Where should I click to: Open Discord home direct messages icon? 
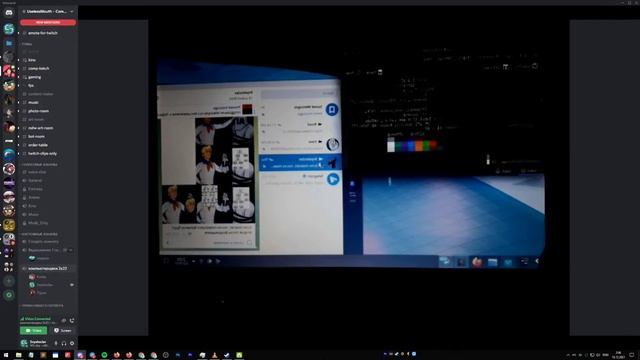[x=9, y=13]
